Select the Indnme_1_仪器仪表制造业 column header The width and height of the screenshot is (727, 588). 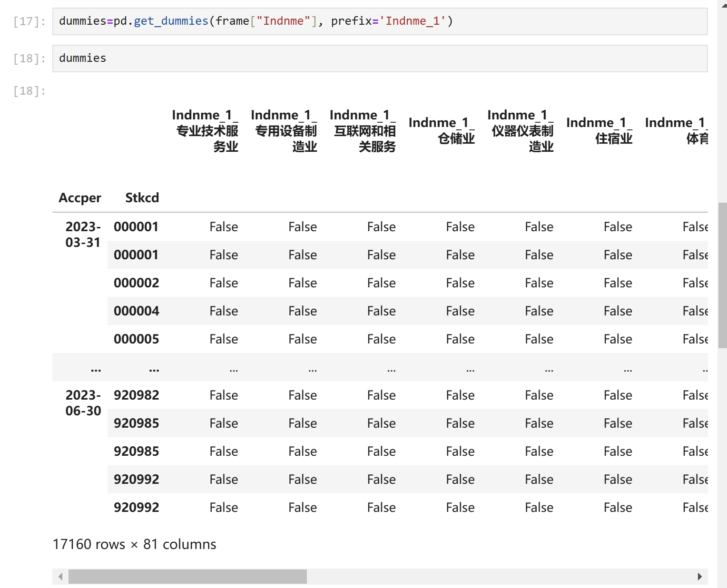[521, 130]
